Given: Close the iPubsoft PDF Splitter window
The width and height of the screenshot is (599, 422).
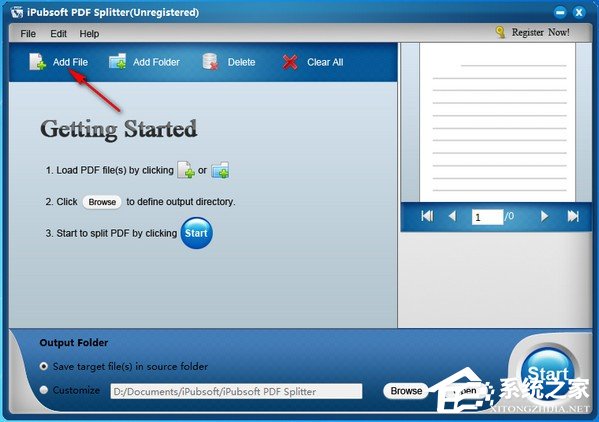Looking at the screenshot, I should (x=579, y=13).
